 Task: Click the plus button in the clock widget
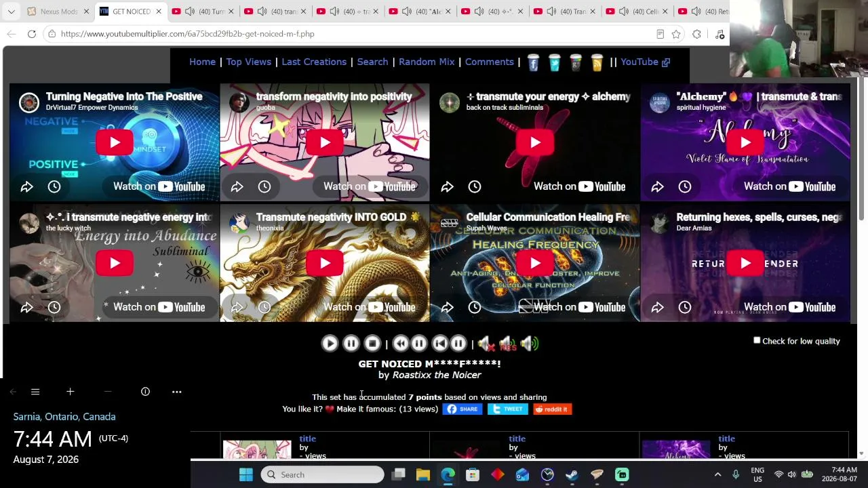point(70,392)
